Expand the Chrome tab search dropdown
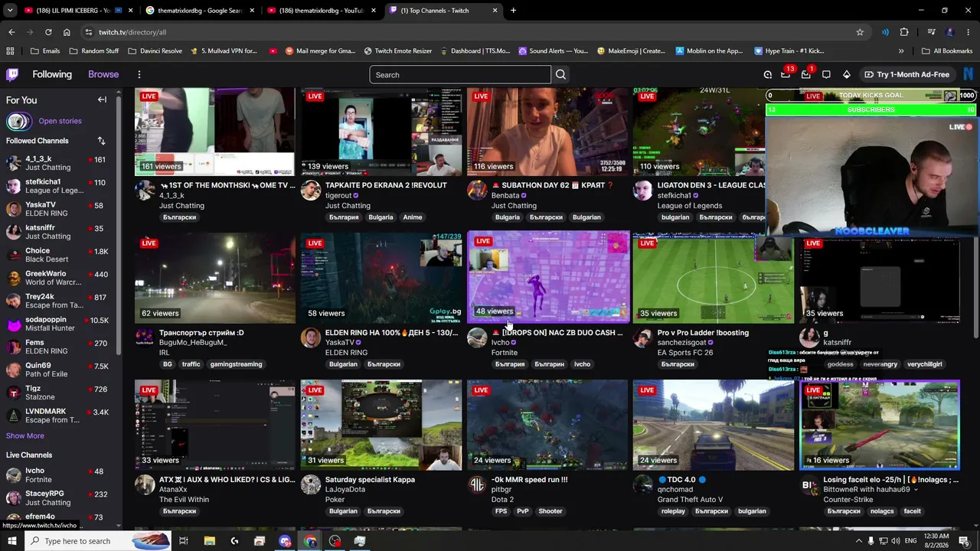The height and width of the screenshot is (551, 980). tap(10, 11)
